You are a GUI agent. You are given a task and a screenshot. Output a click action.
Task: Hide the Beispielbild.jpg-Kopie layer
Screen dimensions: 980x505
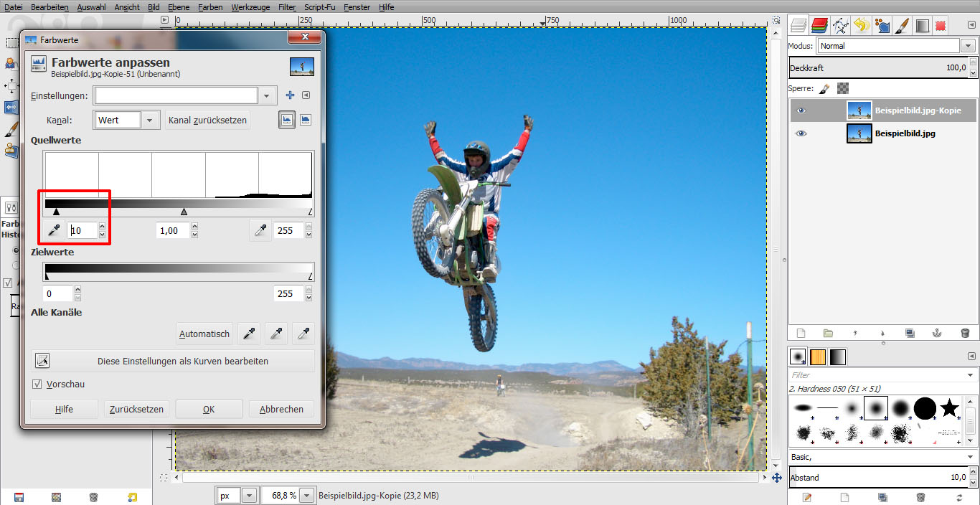(x=801, y=110)
